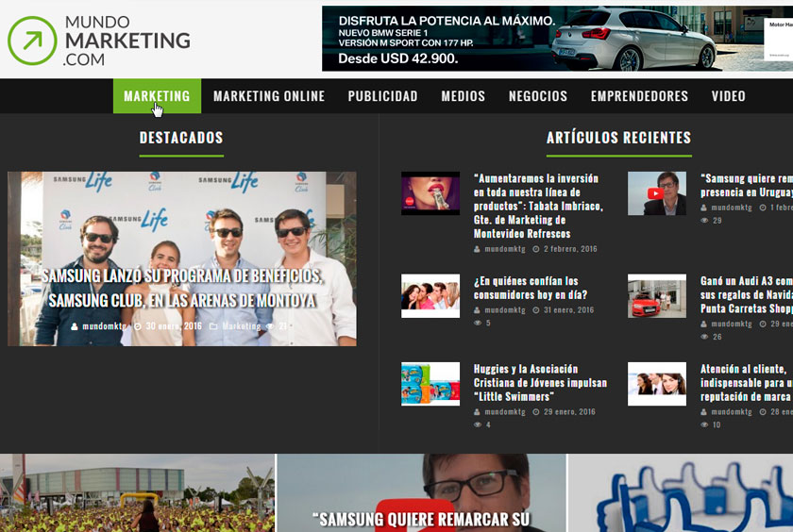Click the author icon beside consumers article mundomktg
The width and height of the screenshot is (793, 532).
(x=477, y=310)
